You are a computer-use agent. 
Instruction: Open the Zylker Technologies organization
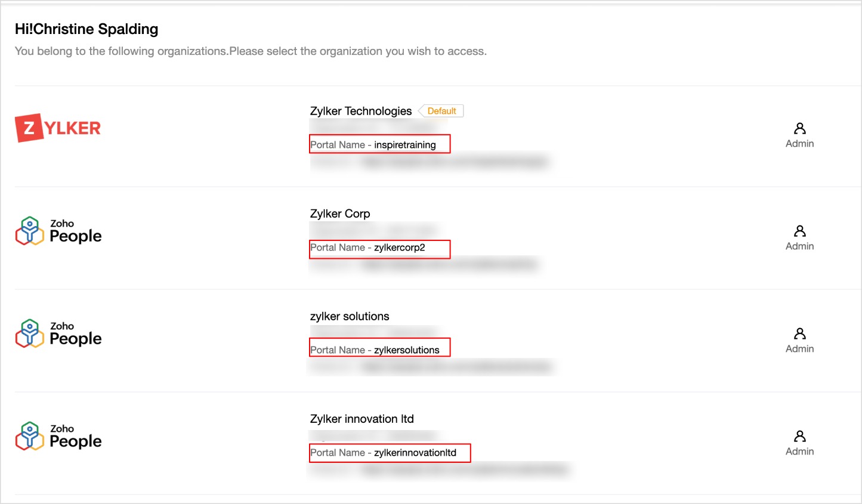pyautogui.click(x=360, y=111)
